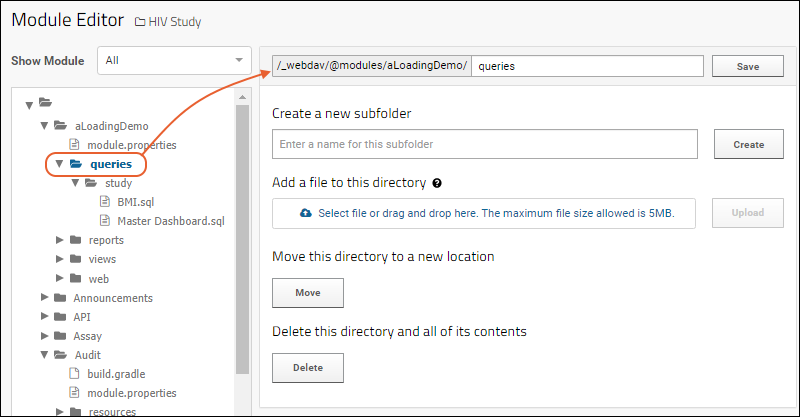800x417 pixels.
Task: Click the BMI.sql file icon
Action: coord(107,202)
